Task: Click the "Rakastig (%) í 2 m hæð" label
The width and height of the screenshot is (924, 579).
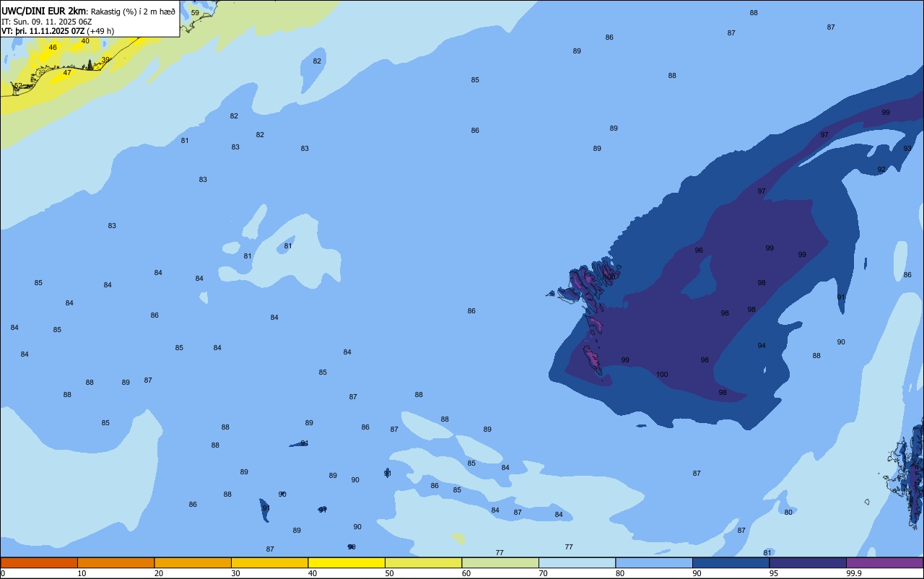Action: point(133,12)
